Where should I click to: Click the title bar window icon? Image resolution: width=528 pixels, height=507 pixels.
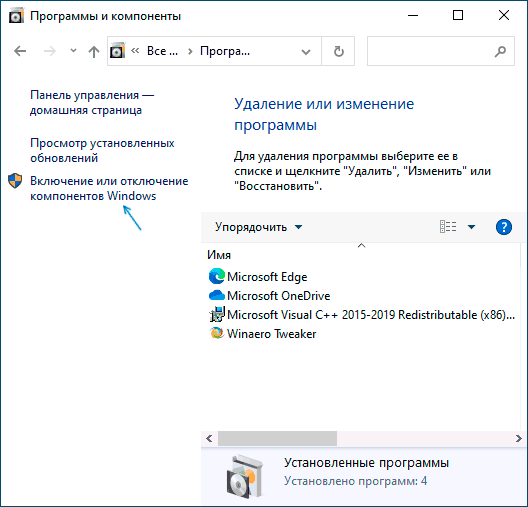[16, 16]
